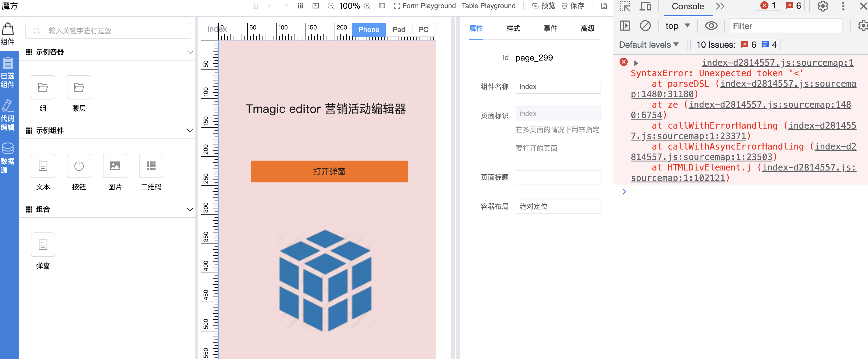Screen dimensions: 868x359
Task: Open the 已选组件 selected components sidebar tab
Action: click(x=8, y=72)
